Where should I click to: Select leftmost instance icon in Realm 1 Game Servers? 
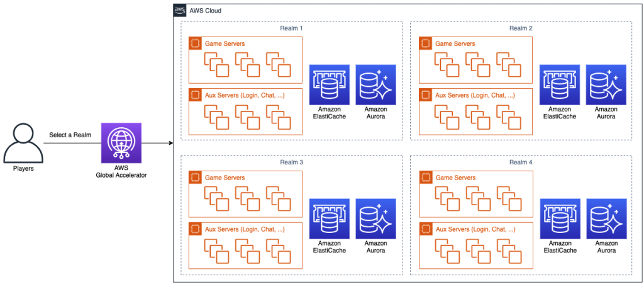coord(216,64)
